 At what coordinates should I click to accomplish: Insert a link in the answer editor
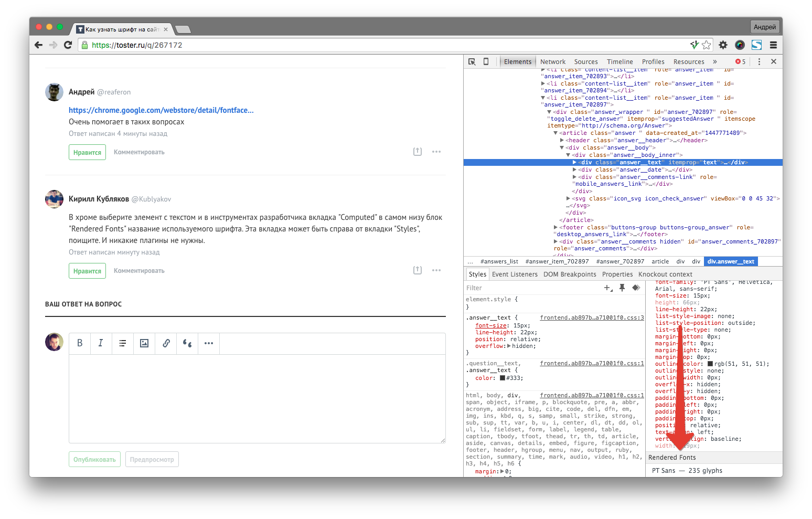coord(166,343)
